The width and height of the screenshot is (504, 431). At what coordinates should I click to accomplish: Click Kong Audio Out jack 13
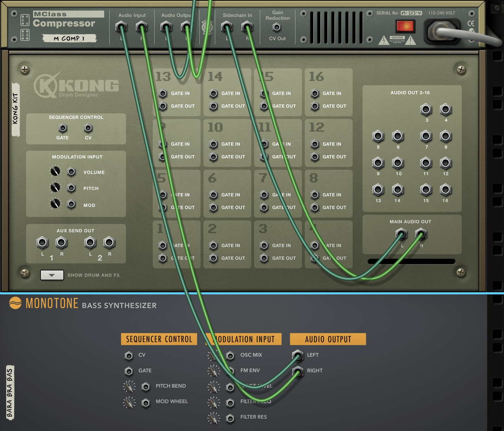tap(378, 190)
